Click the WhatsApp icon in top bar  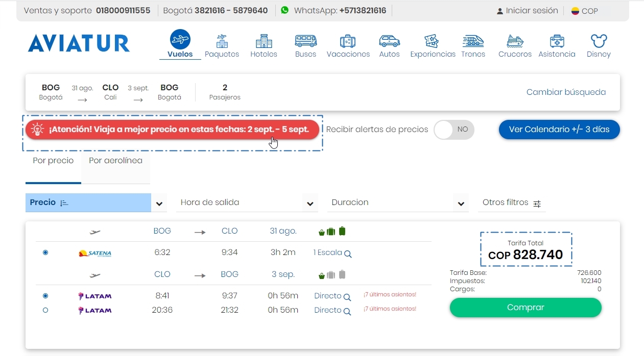(284, 10)
